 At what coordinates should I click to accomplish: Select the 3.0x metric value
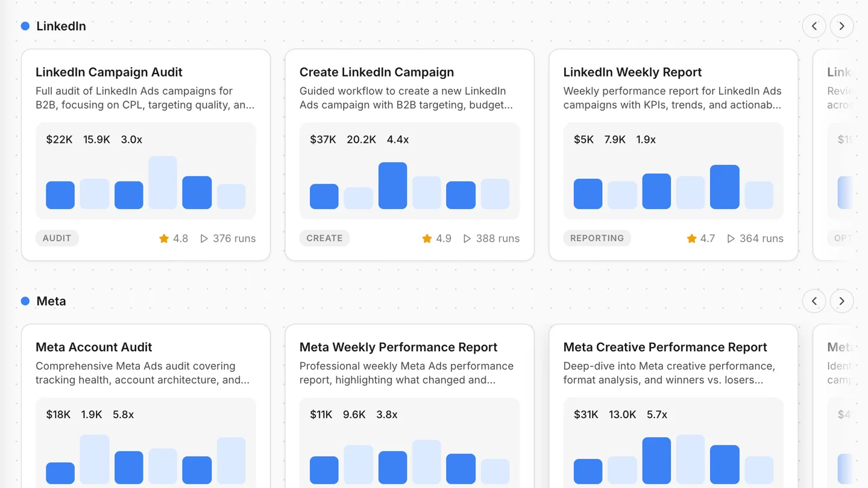(131, 140)
